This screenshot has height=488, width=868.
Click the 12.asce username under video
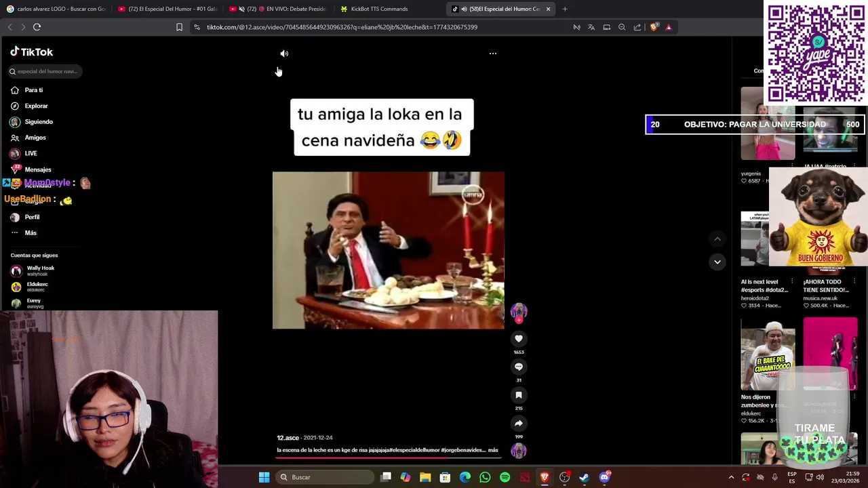point(288,438)
